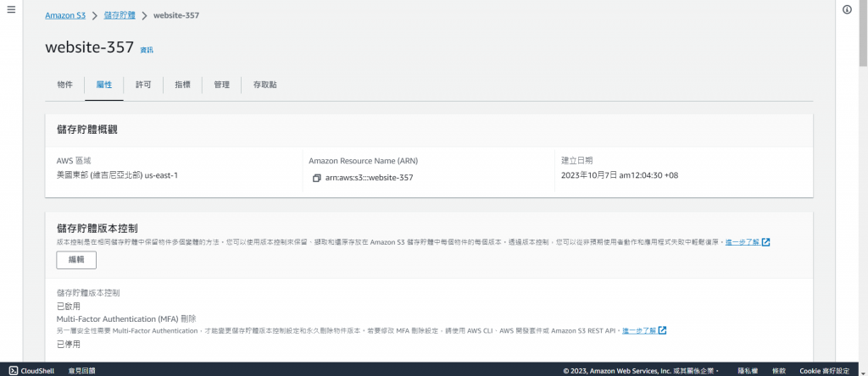
Task: Click the 建立日期 label
Action: (576, 161)
